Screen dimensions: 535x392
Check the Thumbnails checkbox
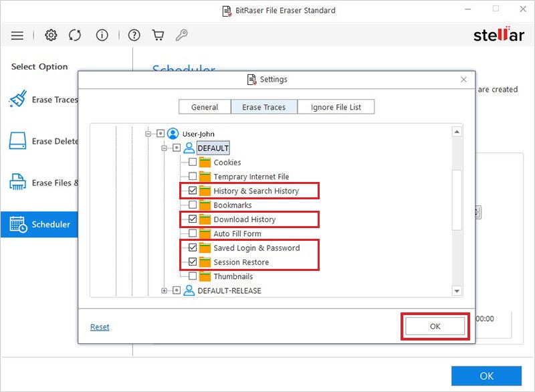point(193,276)
